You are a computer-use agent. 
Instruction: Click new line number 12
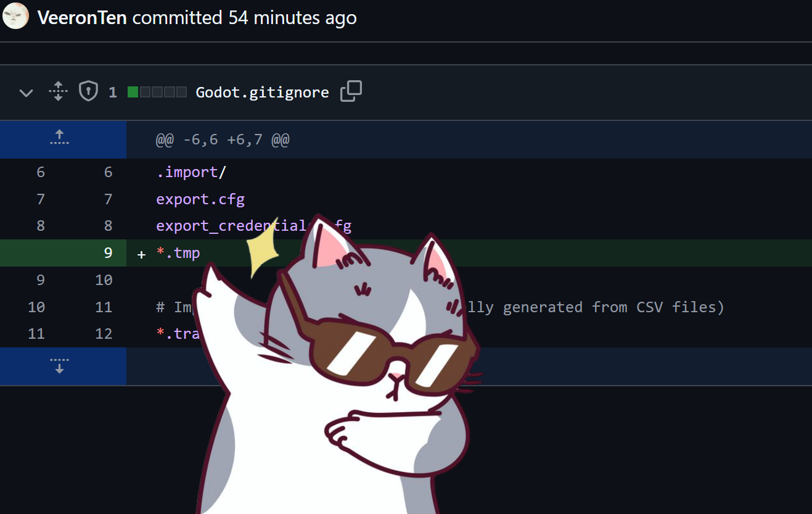(104, 334)
